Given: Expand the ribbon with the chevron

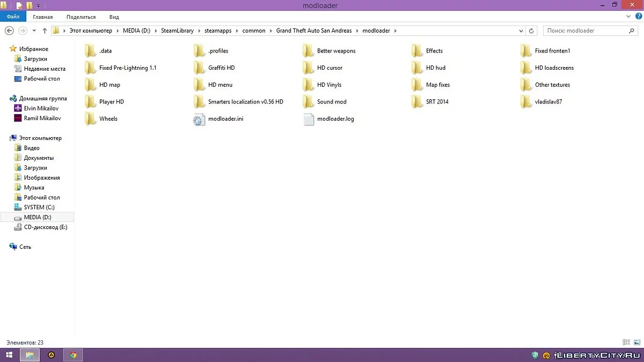Looking at the screenshot, I should pyautogui.click(x=628, y=17).
